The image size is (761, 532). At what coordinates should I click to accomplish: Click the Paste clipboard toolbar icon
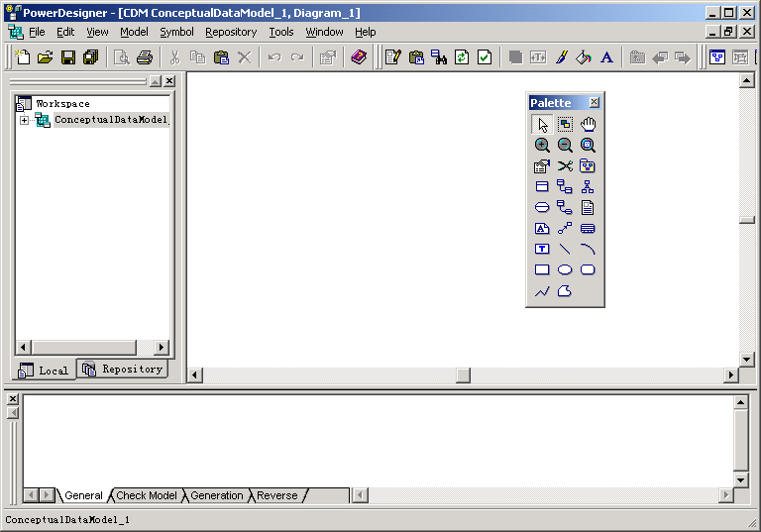pos(221,57)
